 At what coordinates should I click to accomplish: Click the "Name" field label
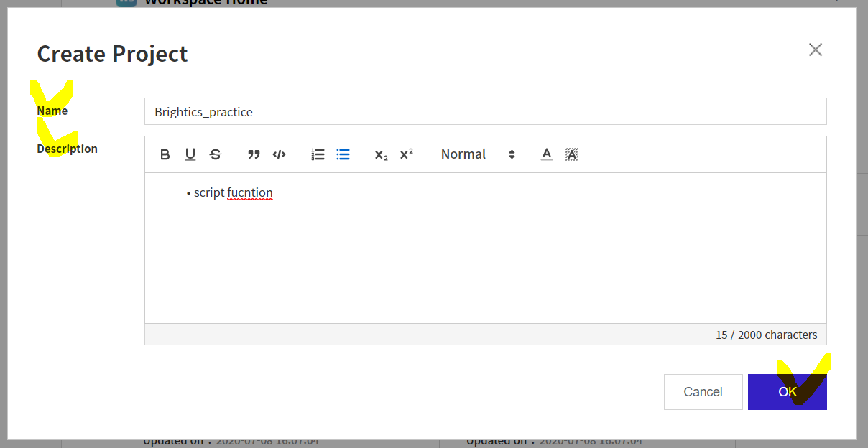(x=52, y=111)
